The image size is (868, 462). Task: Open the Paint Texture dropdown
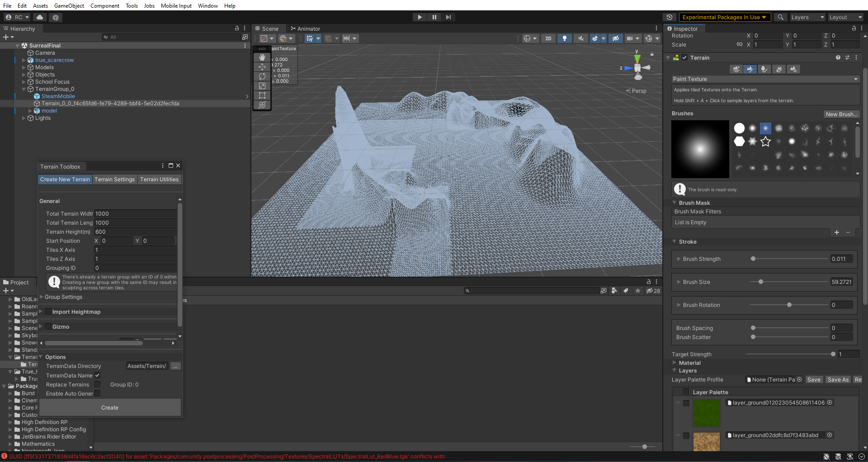click(x=765, y=79)
